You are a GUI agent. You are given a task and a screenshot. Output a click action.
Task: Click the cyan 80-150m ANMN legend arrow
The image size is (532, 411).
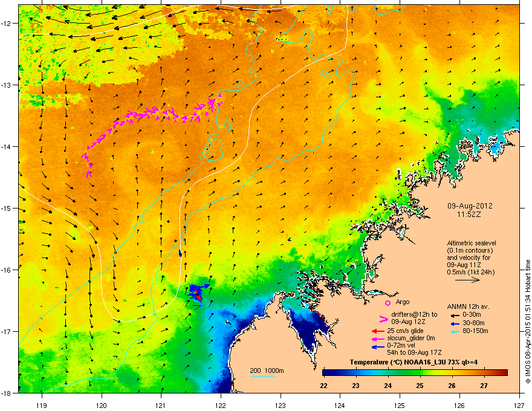pos(456,332)
